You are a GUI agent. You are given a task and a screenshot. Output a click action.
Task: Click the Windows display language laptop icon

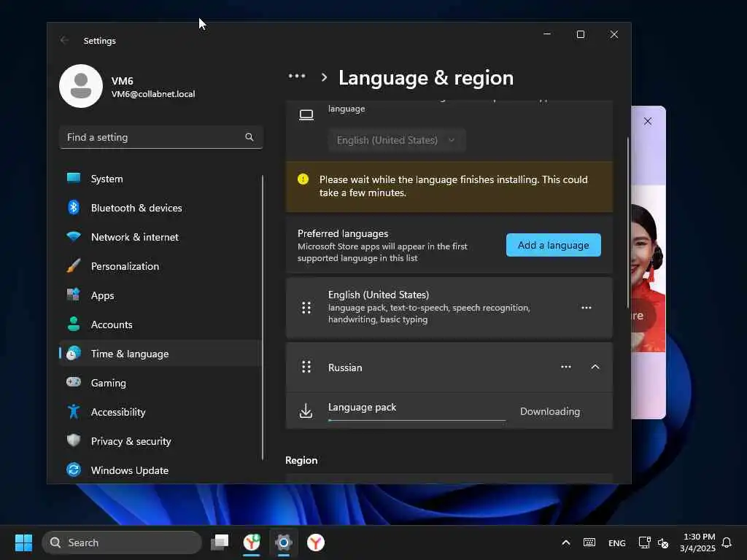pyautogui.click(x=306, y=114)
